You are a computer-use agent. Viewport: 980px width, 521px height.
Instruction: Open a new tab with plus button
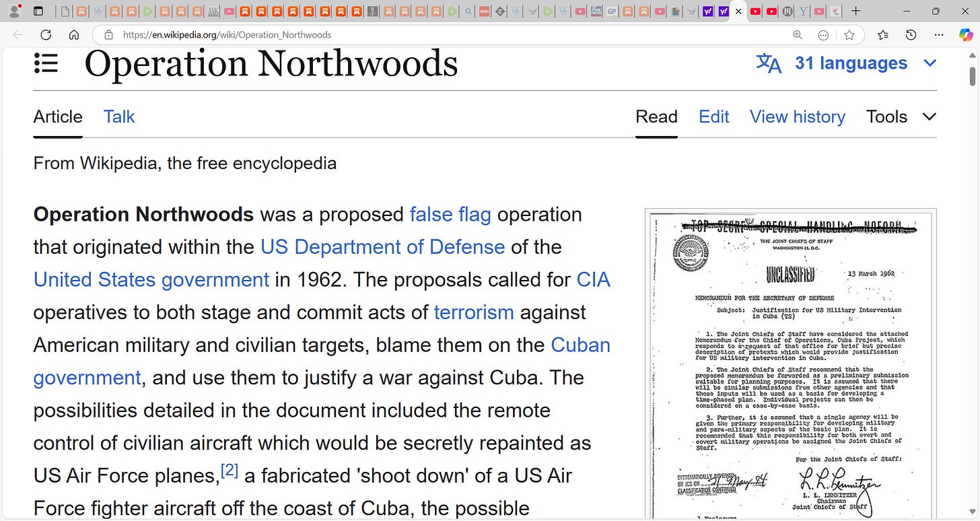click(855, 11)
